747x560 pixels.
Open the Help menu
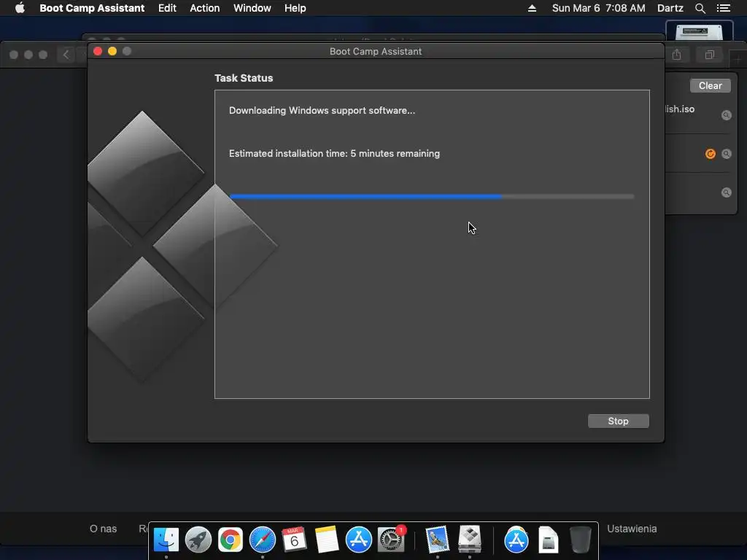click(295, 8)
